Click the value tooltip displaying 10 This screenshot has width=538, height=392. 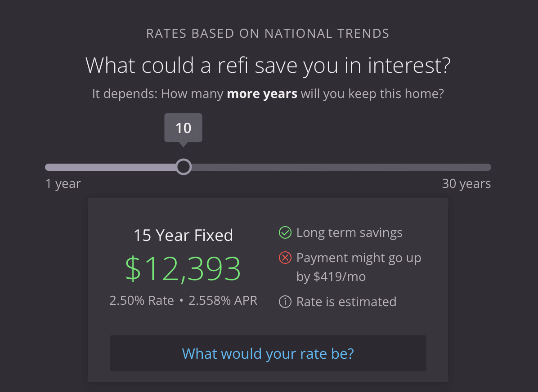[183, 128]
